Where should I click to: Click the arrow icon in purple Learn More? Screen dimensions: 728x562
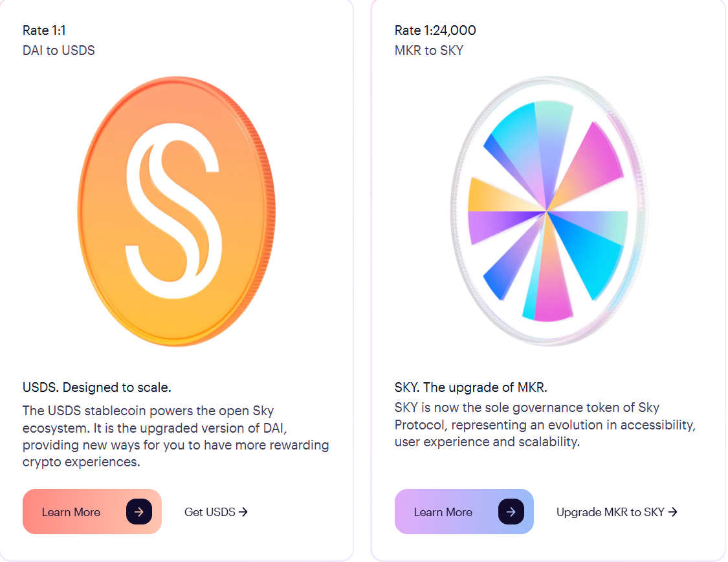tap(511, 512)
